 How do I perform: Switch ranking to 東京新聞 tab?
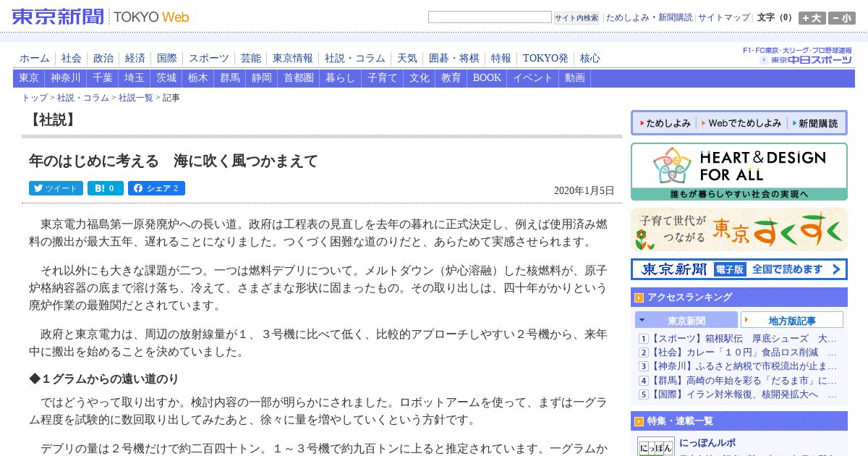click(686, 320)
